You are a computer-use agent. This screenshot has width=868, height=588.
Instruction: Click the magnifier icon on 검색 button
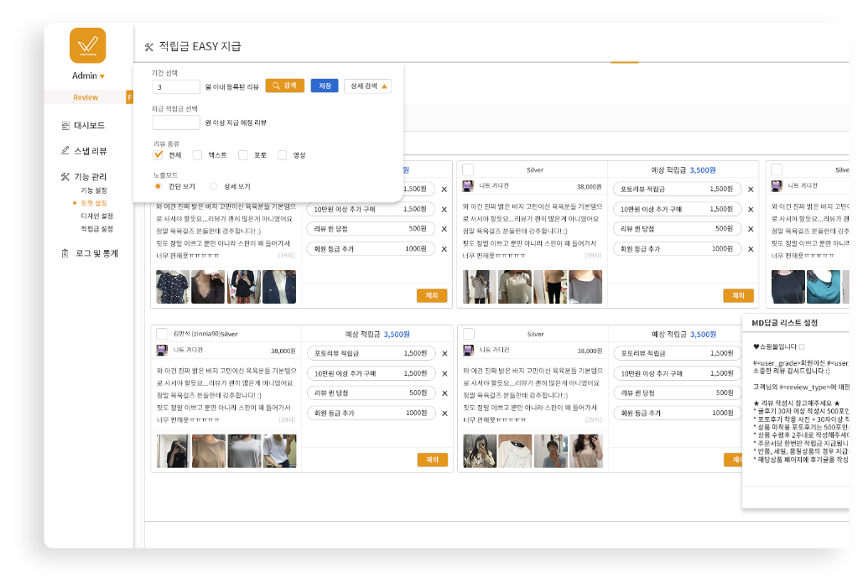tap(275, 86)
